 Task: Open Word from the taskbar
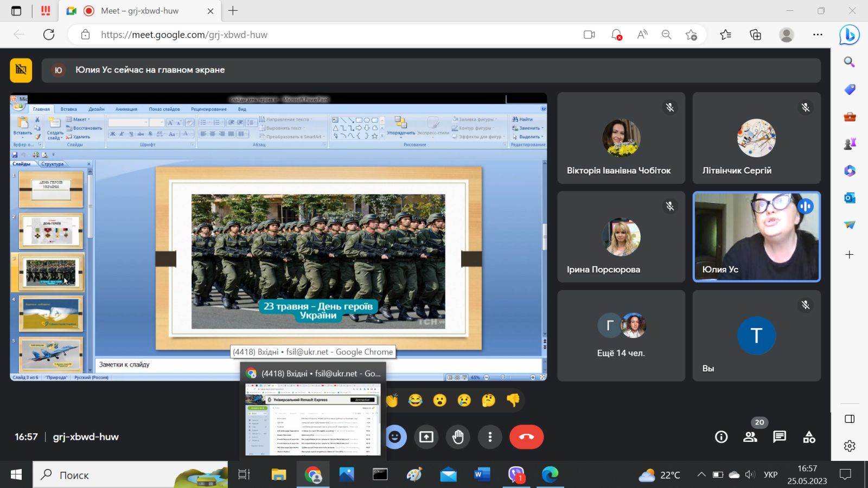[x=482, y=475]
